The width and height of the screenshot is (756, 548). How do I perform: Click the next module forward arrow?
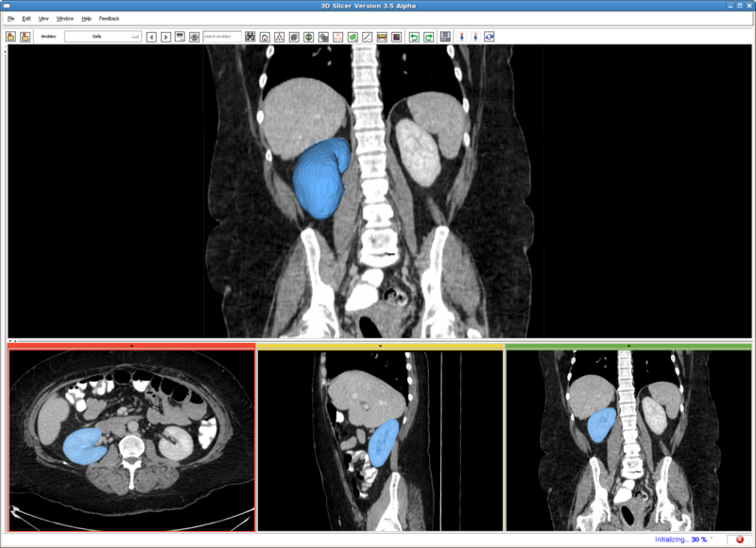click(163, 36)
